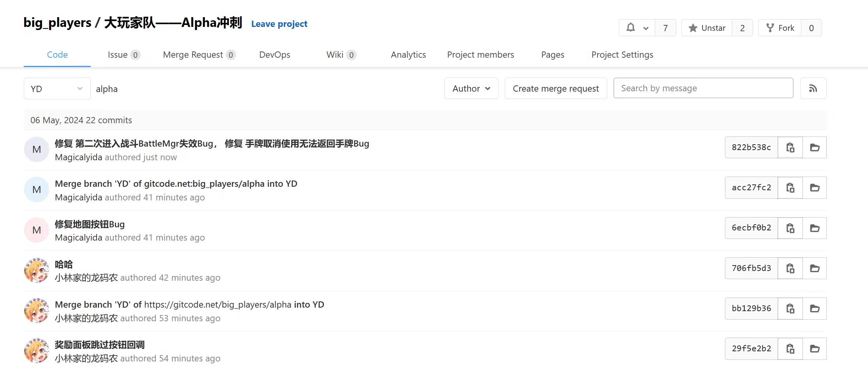Screen dimensions: 868x370
Task: Click the notification bell icon
Action: 631,28
